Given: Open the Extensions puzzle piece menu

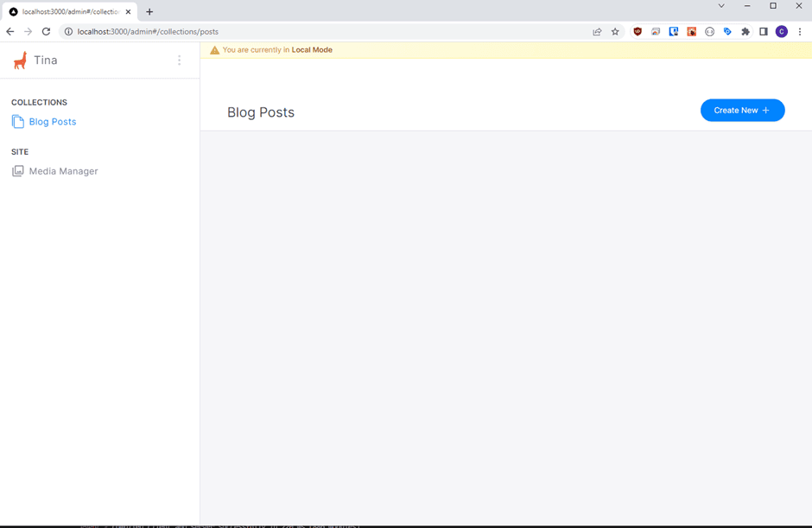Looking at the screenshot, I should coord(745,32).
